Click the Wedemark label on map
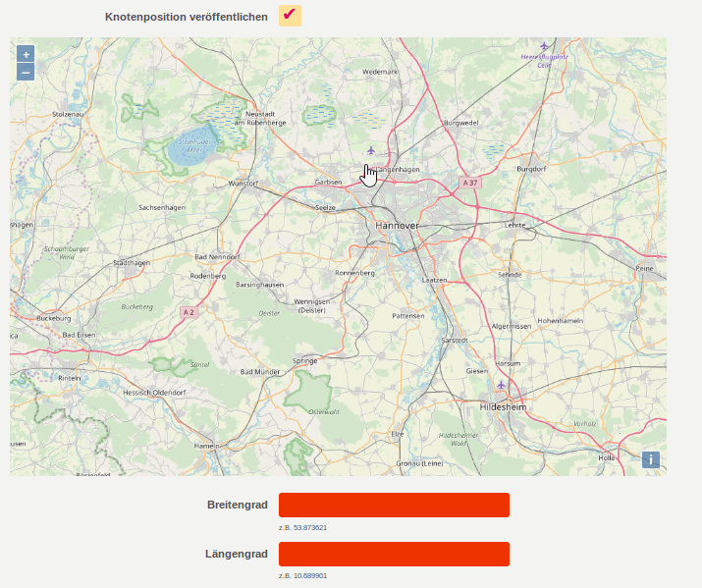Screen dimensions: 702x588 tap(380, 72)
